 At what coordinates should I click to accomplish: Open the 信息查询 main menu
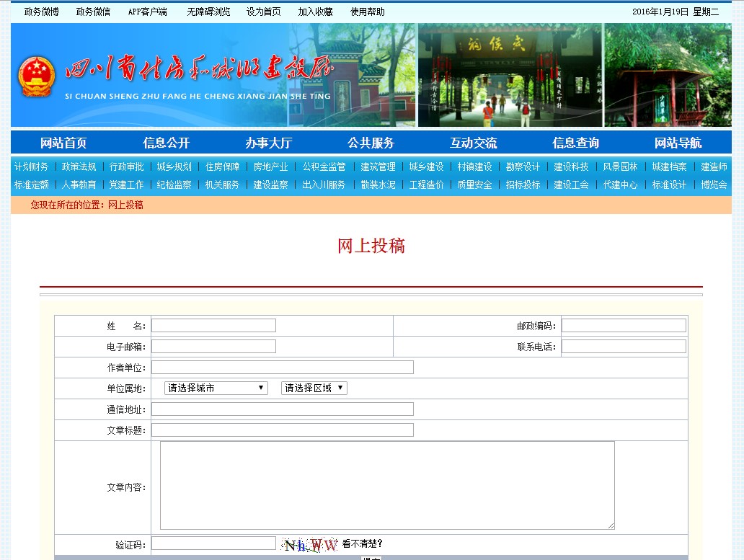click(575, 143)
